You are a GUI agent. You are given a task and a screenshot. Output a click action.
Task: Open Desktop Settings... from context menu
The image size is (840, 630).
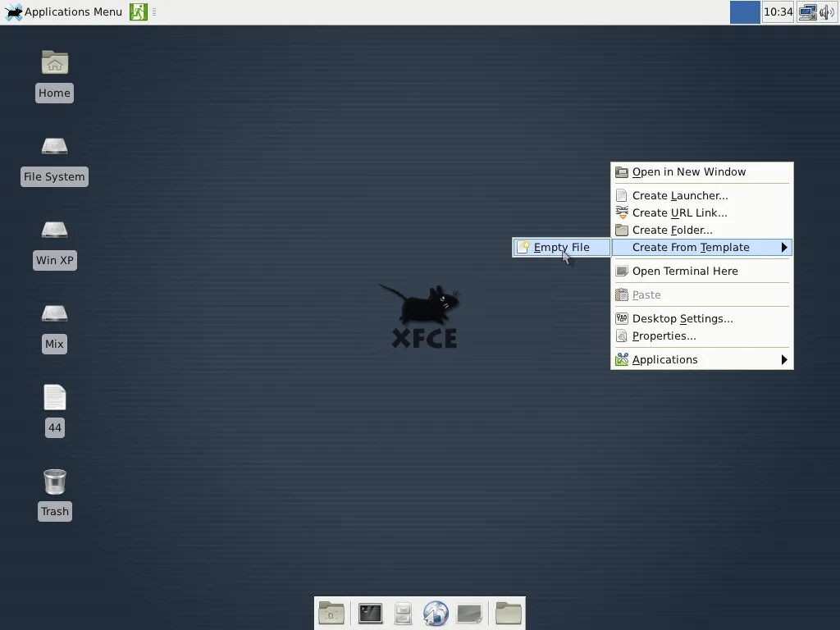click(x=702, y=319)
